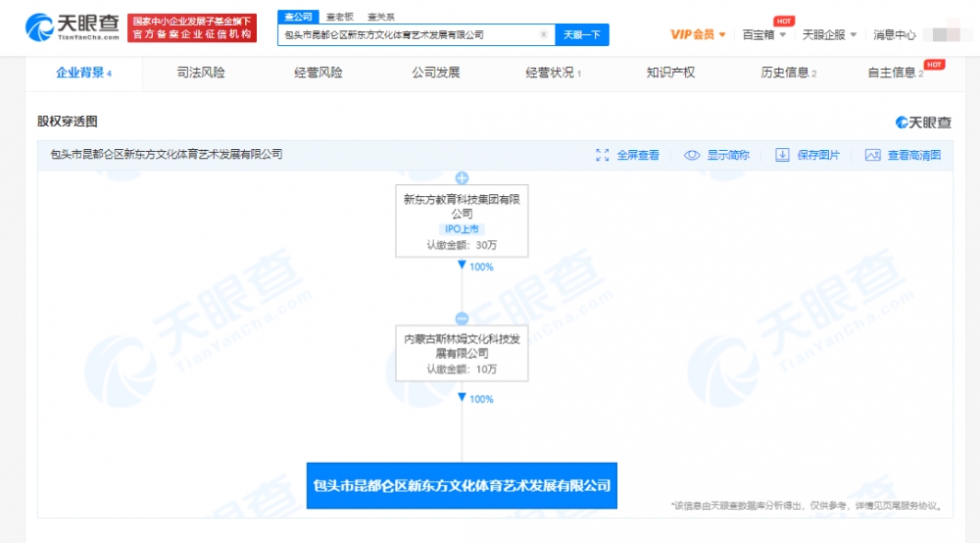Select the 查关系 search mode tab
Screen dimensions: 980x543
(x=381, y=17)
